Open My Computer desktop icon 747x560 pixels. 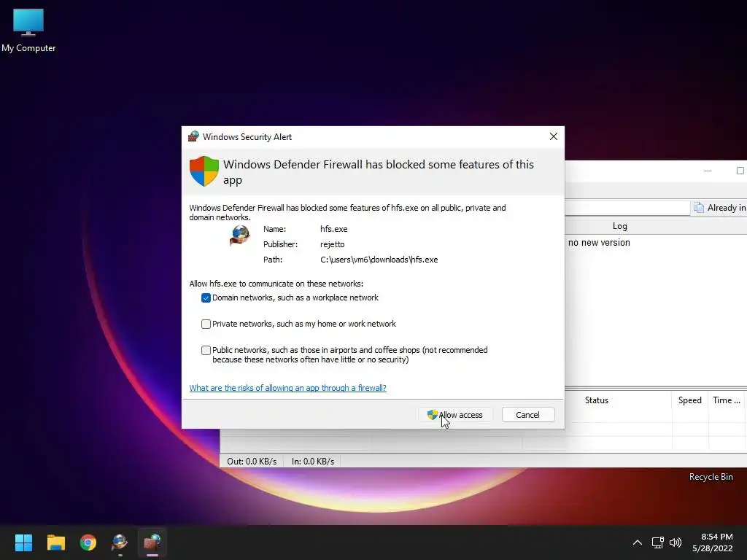click(28, 30)
